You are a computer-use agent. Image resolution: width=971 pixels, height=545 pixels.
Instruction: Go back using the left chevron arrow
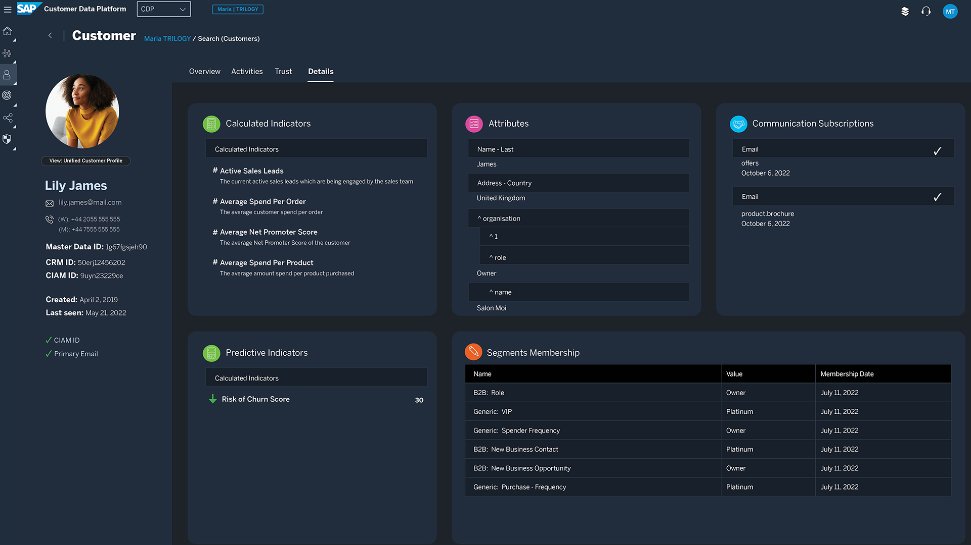(x=51, y=36)
